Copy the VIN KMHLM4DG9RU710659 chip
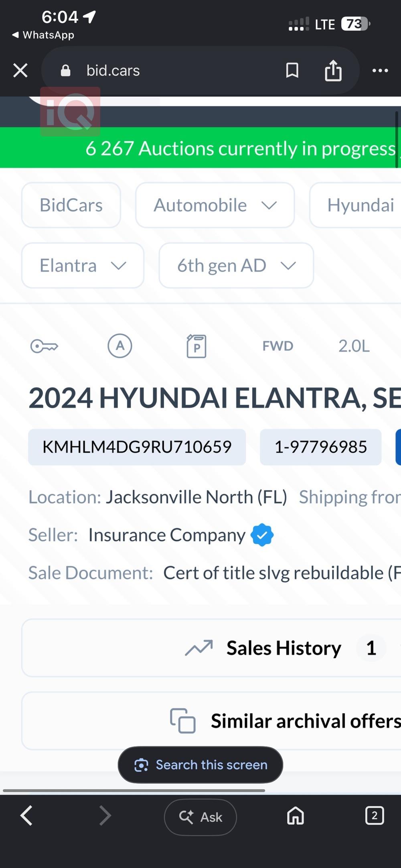Image resolution: width=401 pixels, height=868 pixels. click(137, 447)
